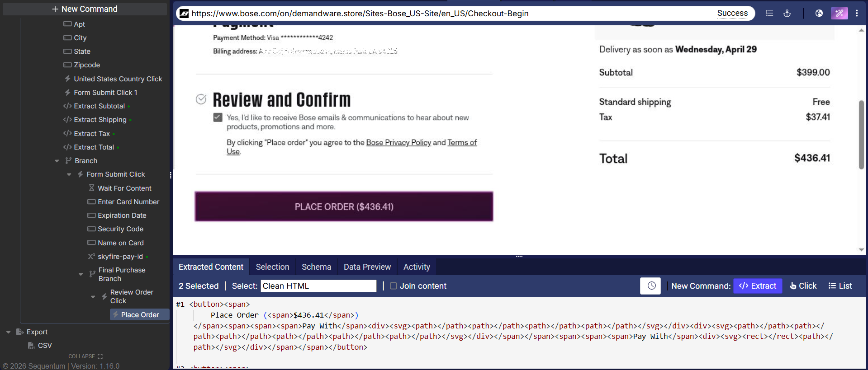This screenshot has width=868, height=370.
Task: Open the three-dot overflow menu
Action: coord(857,14)
